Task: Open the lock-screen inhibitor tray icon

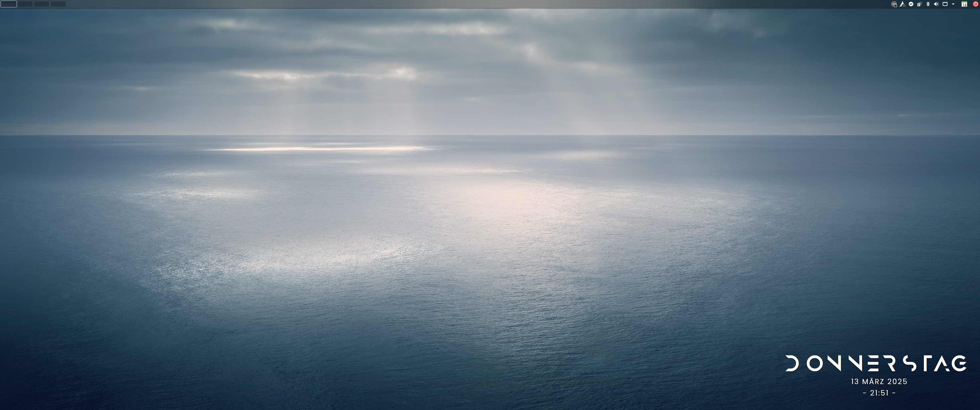Action: [894, 4]
